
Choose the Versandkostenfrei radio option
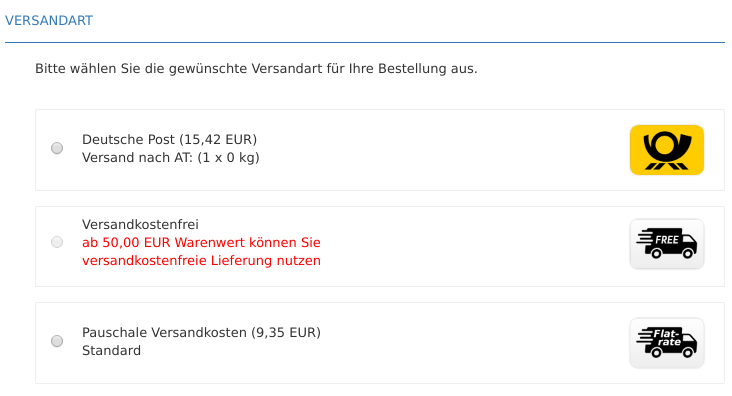(x=57, y=242)
